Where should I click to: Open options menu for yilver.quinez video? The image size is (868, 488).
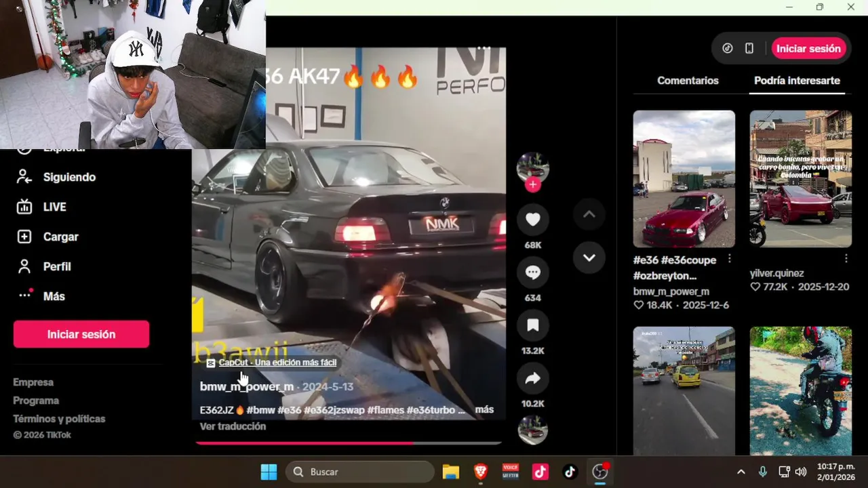click(846, 259)
